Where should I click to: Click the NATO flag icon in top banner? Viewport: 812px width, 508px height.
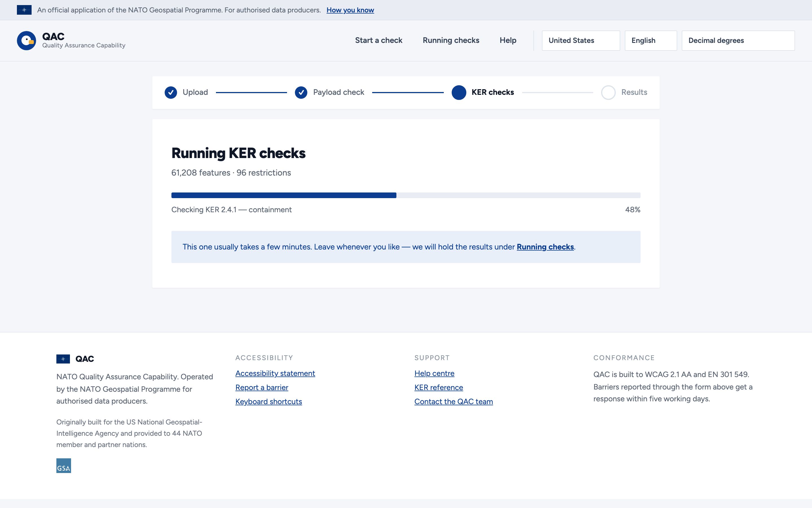tap(24, 10)
